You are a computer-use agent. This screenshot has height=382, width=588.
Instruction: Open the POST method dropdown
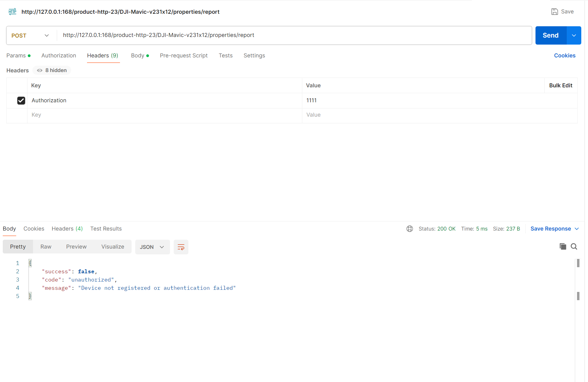pyautogui.click(x=30, y=35)
